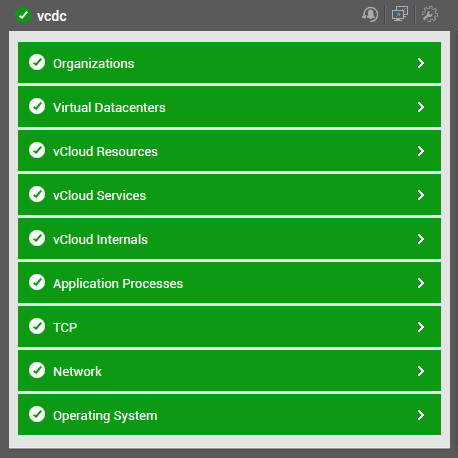Select the vCloud Resources label
458x458 pixels.
coord(105,152)
